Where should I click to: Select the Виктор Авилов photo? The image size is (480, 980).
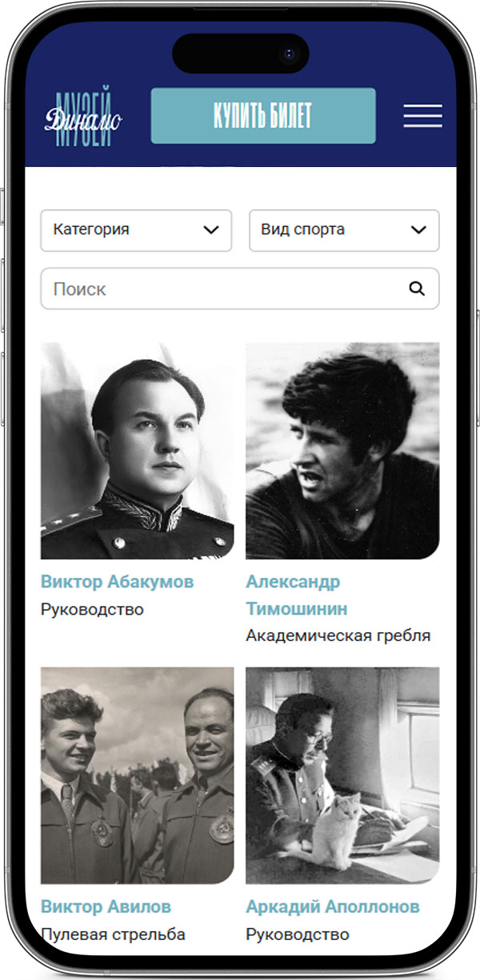[138, 775]
